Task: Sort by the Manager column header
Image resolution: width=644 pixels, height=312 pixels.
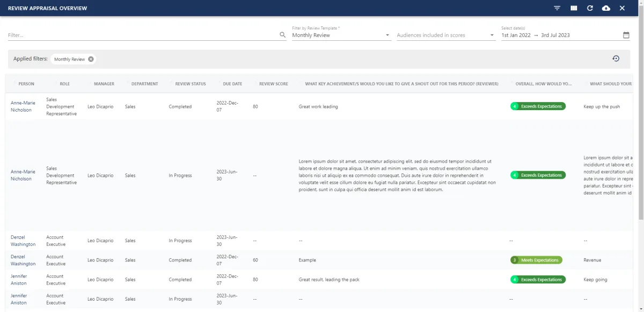Action: (x=104, y=84)
